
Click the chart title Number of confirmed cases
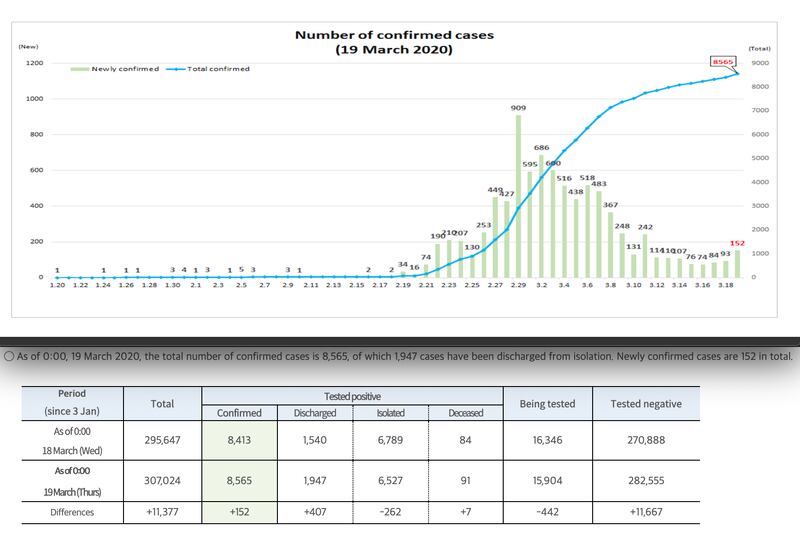click(394, 35)
